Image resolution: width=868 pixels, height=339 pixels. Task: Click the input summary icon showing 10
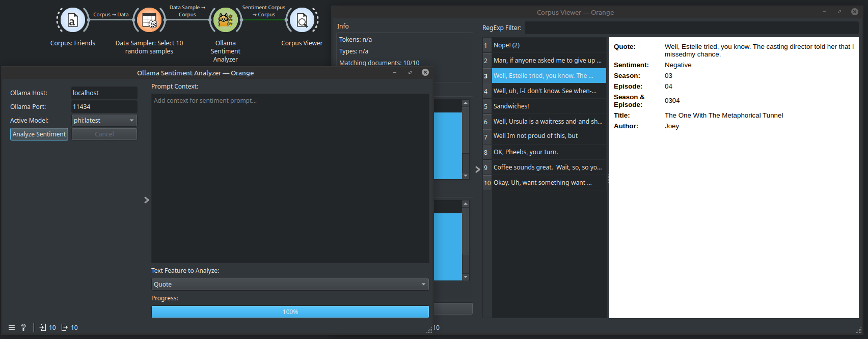43,327
